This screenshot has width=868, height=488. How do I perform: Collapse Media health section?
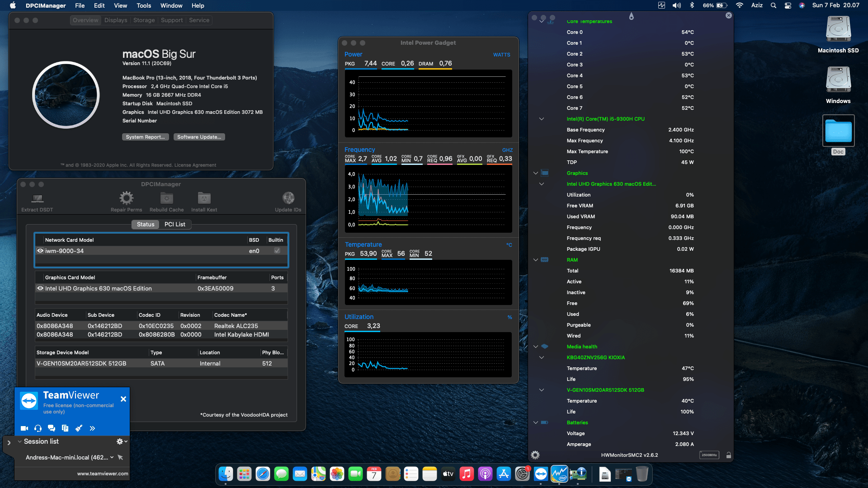536,347
